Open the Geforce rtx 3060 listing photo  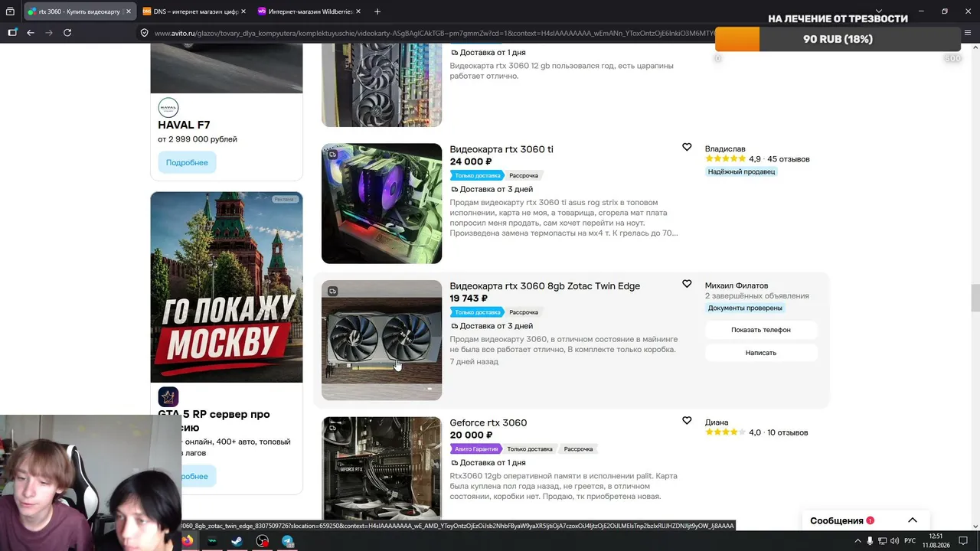(x=381, y=468)
